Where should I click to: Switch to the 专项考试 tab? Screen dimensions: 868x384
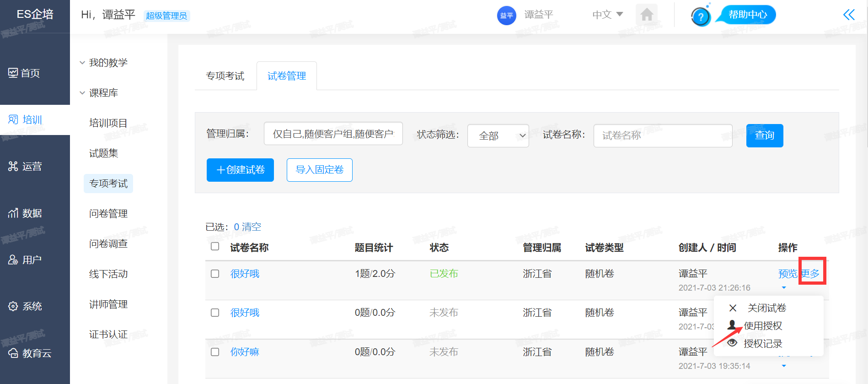click(225, 76)
